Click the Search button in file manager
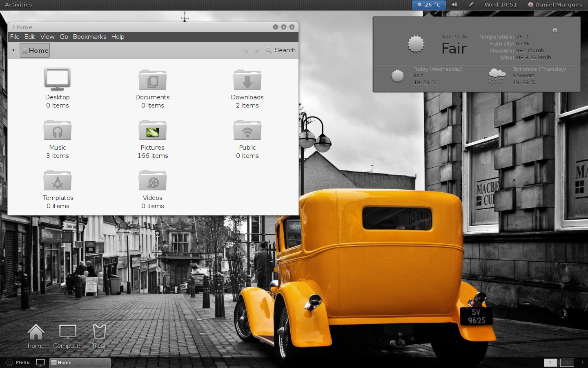This screenshot has height=368, width=588. pyautogui.click(x=281, y=50)
